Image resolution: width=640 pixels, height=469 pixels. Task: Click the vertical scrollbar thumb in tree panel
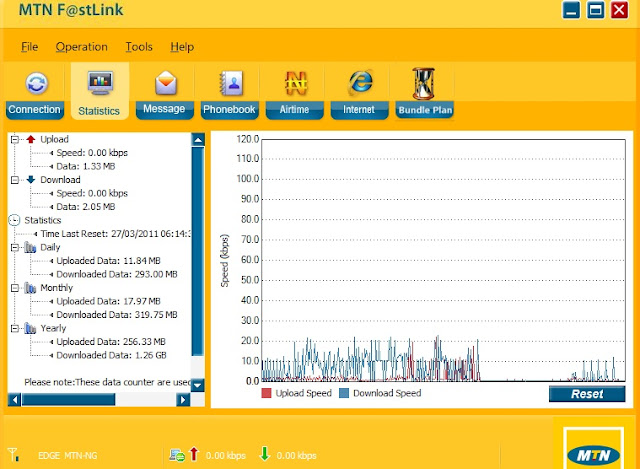click(198, 251)
